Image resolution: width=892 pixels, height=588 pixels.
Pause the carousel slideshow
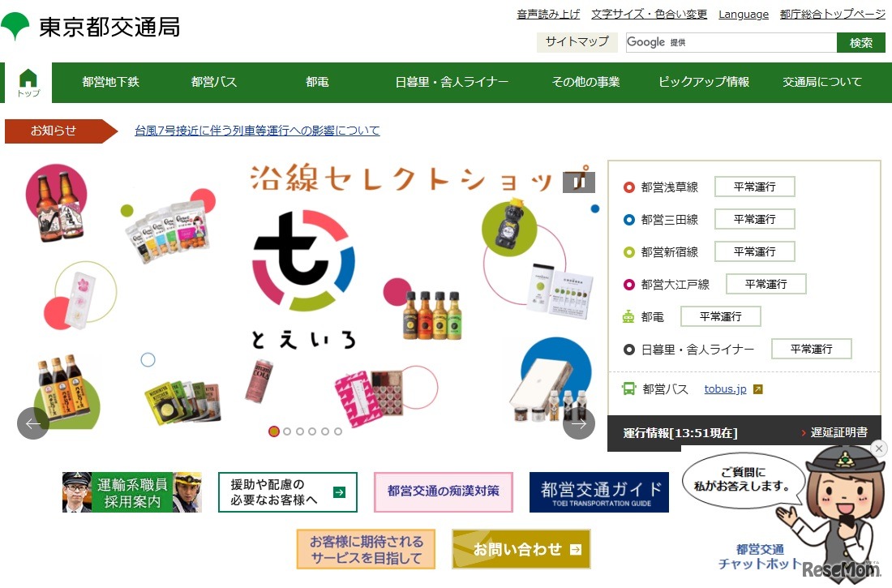578,182
